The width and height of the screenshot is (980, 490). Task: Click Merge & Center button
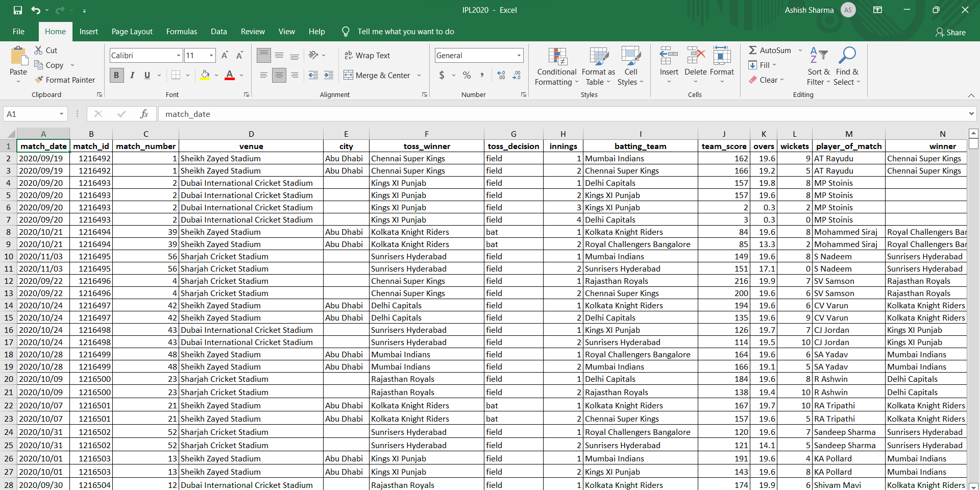(378, 75)
